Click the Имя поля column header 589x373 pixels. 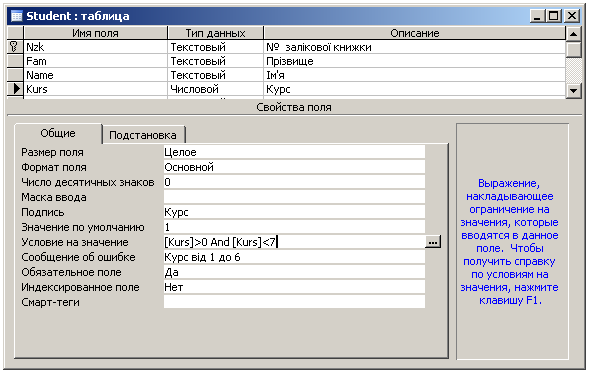click(95, 33)
